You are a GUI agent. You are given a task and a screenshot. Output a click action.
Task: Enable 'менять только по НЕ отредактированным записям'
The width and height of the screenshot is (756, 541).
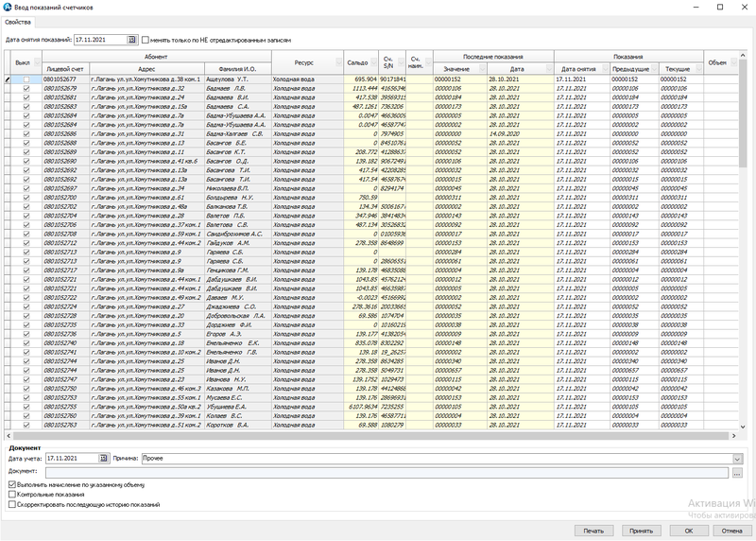click(x=146, y=41)
